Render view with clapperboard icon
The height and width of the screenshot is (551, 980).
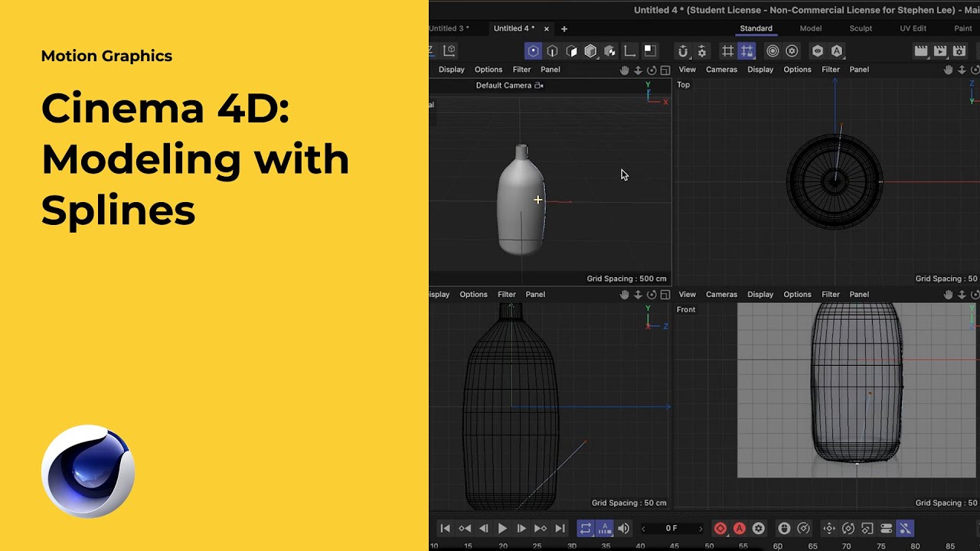921,51
